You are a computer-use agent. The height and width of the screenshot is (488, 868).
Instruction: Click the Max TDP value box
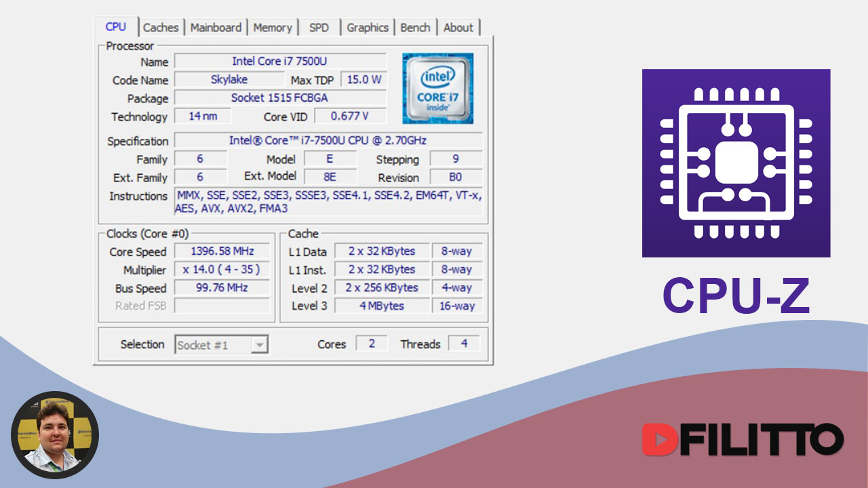click(364, 79)
